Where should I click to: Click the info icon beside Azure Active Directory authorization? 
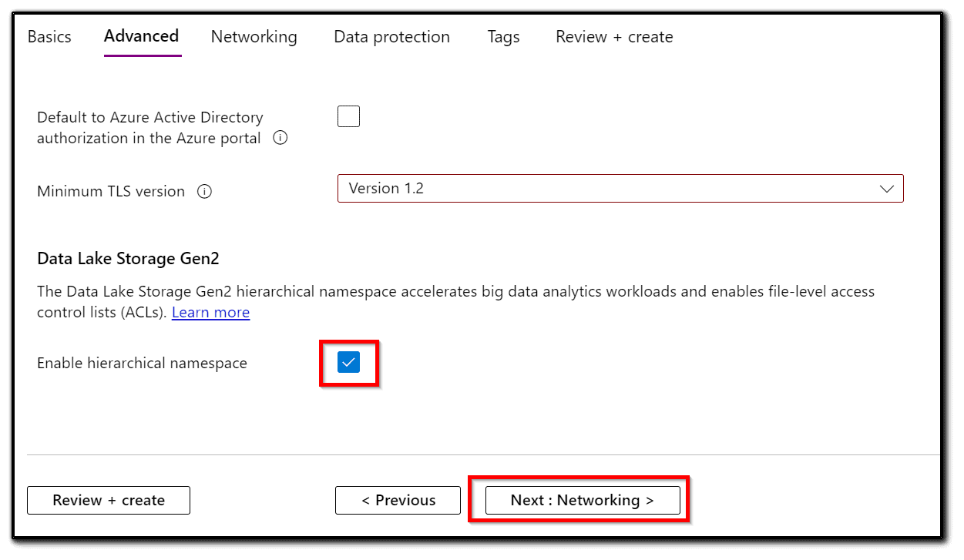[x=280, y=139]
